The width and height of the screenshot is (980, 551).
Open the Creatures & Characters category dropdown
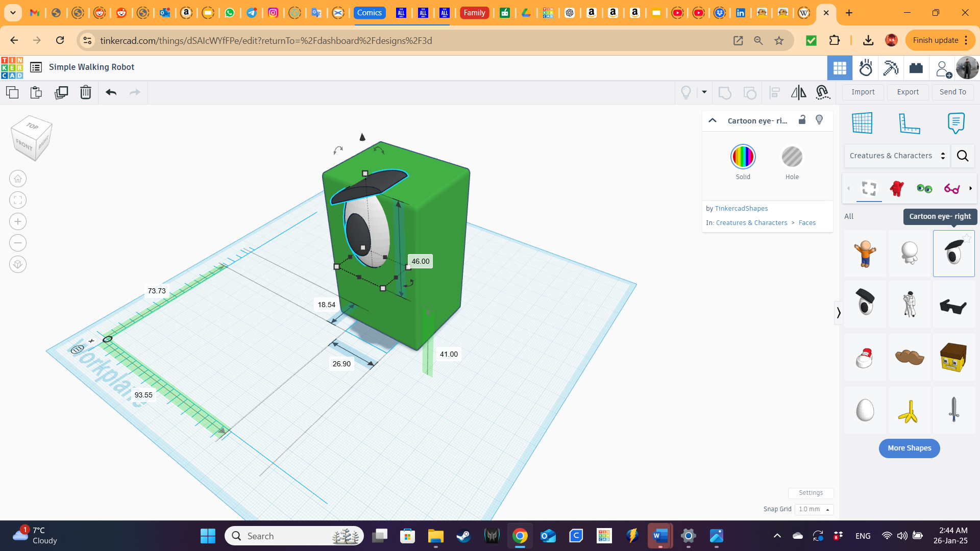(896, 156)
